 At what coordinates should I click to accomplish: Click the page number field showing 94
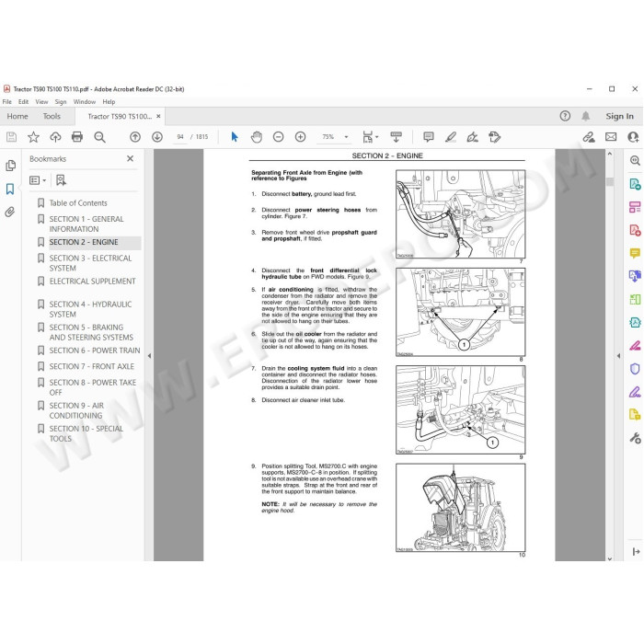click(x=180, y=137)
